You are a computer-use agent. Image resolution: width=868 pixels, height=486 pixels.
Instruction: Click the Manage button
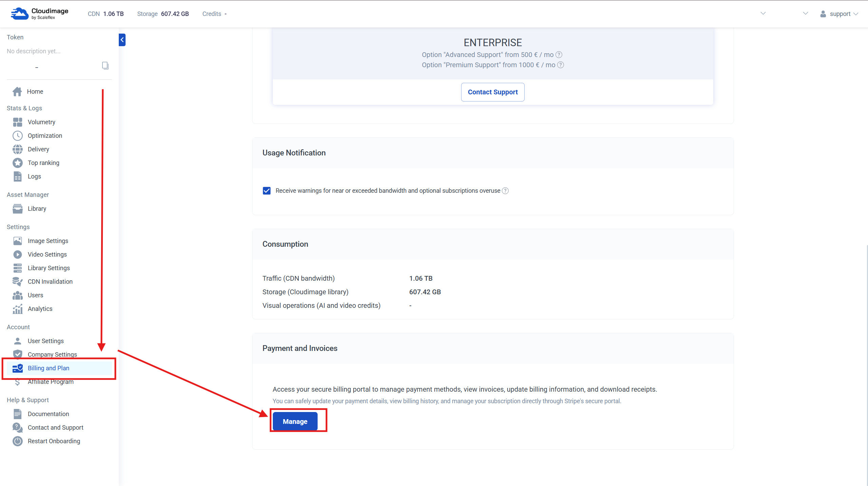[x=295, y=422]
